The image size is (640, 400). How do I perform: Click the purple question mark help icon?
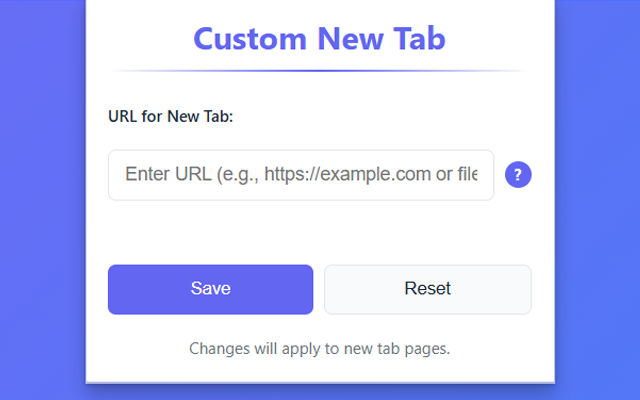tap(518, 175)
